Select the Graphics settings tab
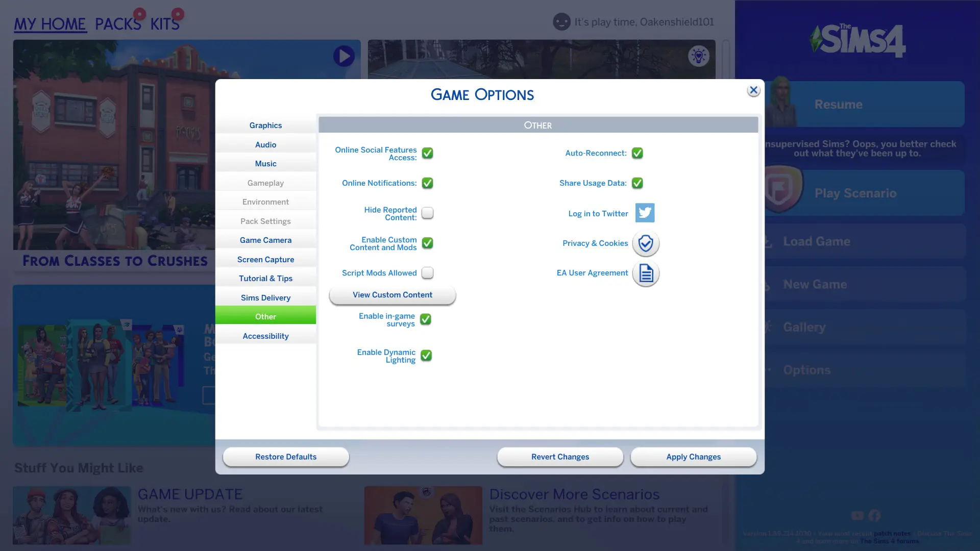Screen dimensions: 980x551 [x=265, y=125]
